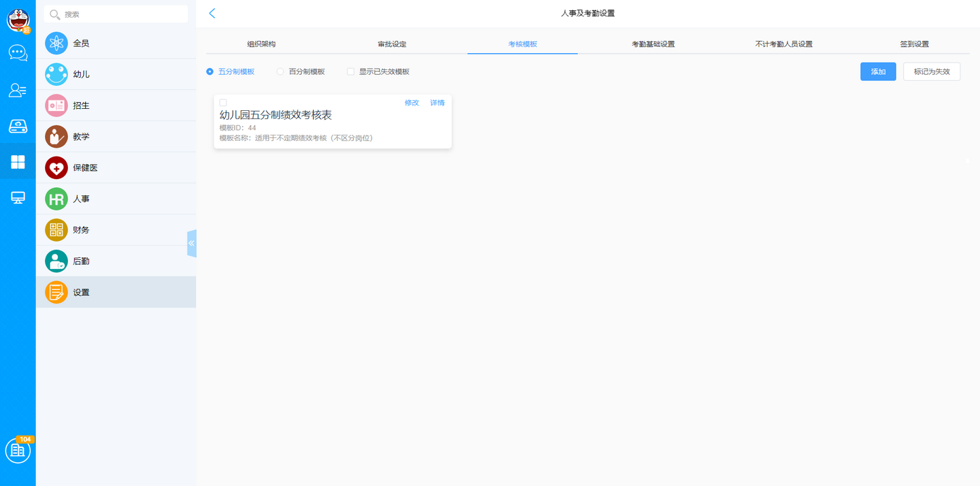Open the 幼儿园五分制绩效考核表 template title
Viewport: 980px width, 486px height.
(x=276, y=115)
